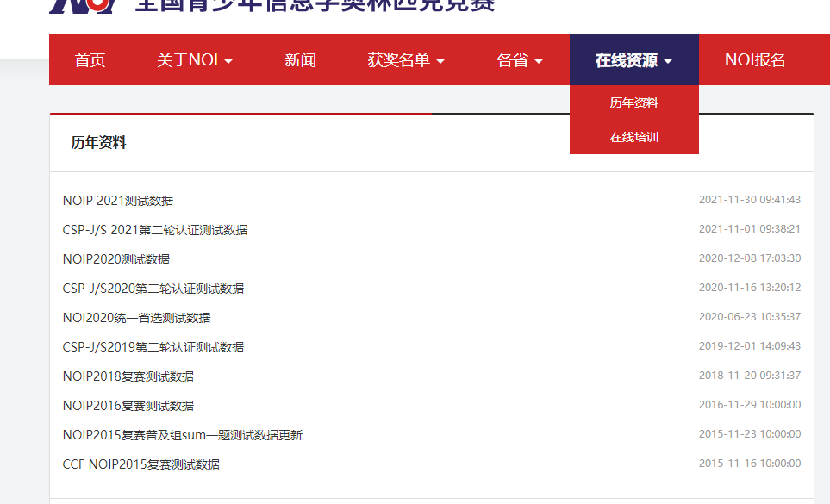
Task: Expand the 各省 dropdown menu
Action: pyautogui.click(x=520, y=59)
